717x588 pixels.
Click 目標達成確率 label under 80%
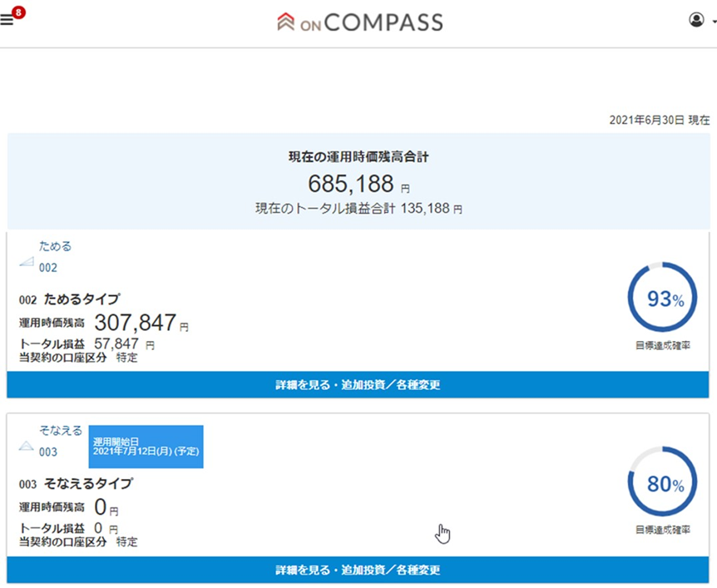663,530
